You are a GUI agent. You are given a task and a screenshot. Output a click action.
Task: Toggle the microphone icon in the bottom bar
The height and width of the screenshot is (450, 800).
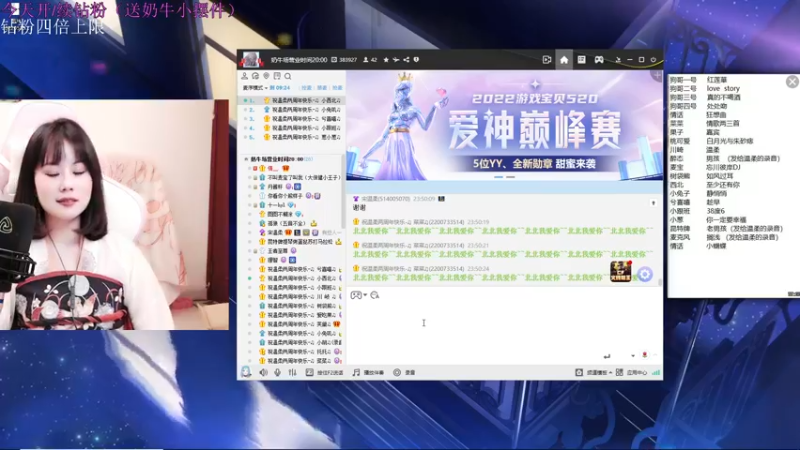click(278, 372)
